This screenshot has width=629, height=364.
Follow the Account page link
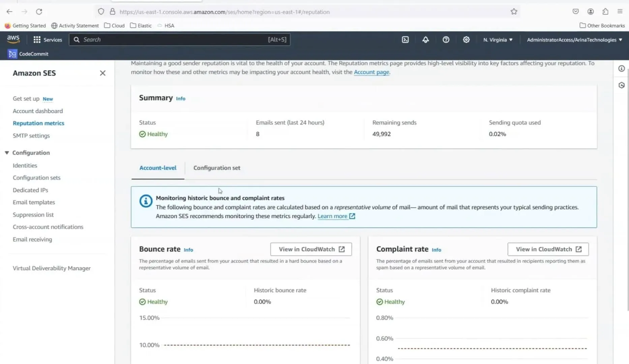click(371, 72)
